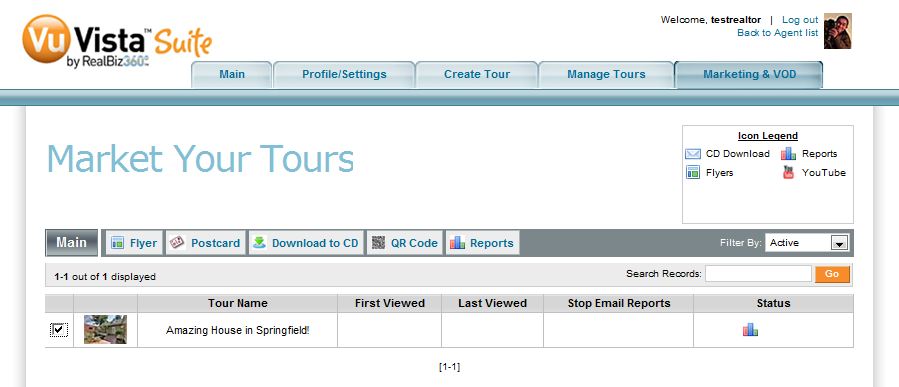Viewport: 899px width, 387px height.
Task: Open the Profile/Settings tab
Action: click(344, 75)
